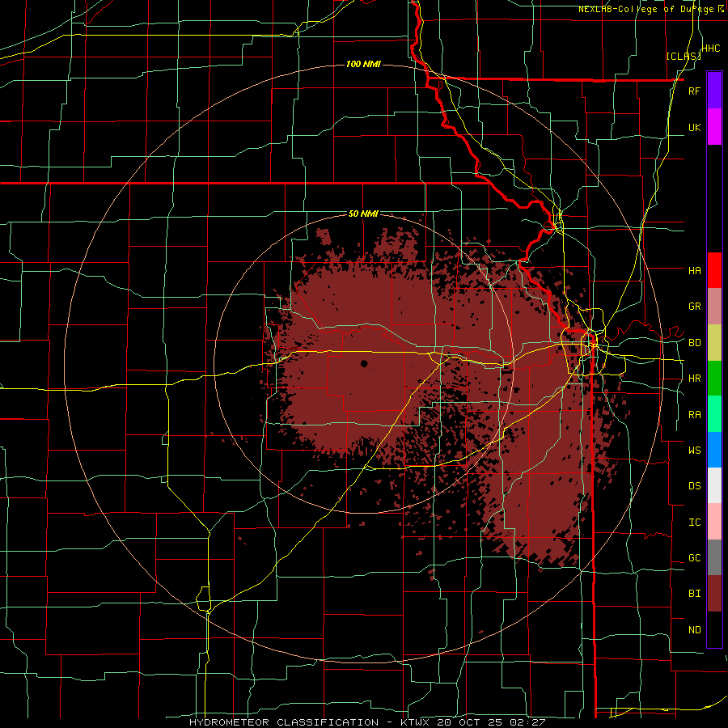728x728 pixels.
Task: Click the WS legend label
Action: 694,451
